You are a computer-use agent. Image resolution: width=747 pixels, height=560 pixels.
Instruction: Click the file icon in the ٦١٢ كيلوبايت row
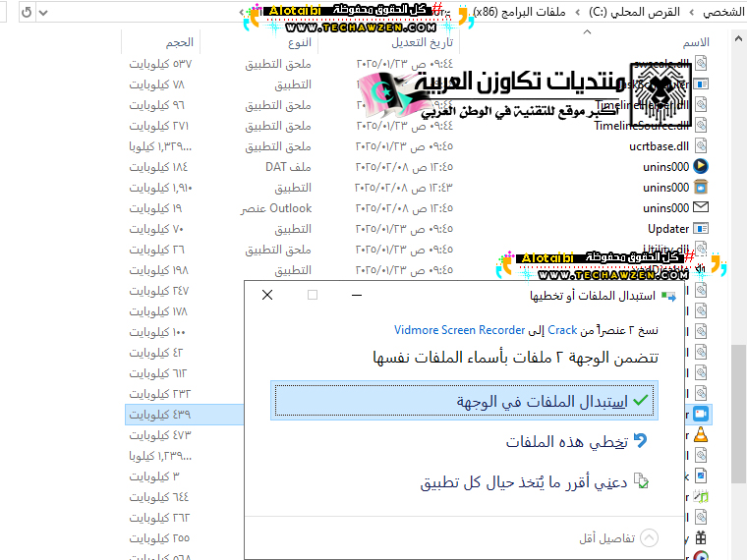701,373
